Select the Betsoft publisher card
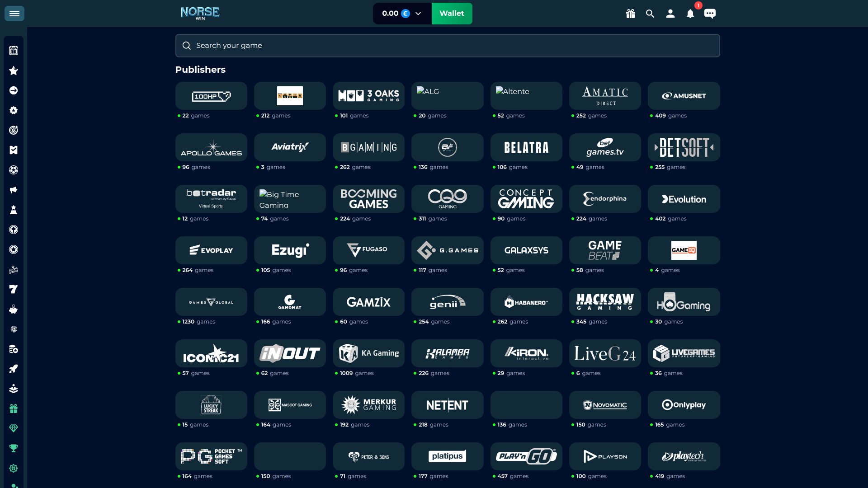The width and height of the screenshot is (868, 488). coord(684,147)
